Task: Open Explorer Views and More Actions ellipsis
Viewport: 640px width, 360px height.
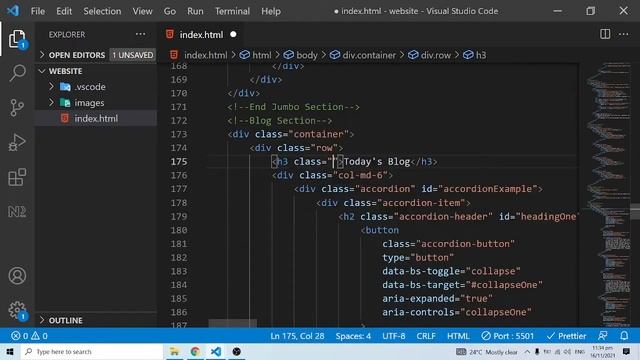Action: tap(140, 34)
